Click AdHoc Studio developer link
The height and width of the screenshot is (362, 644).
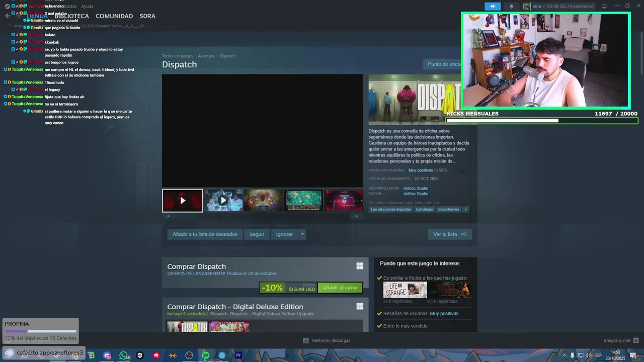click(416, 189)
